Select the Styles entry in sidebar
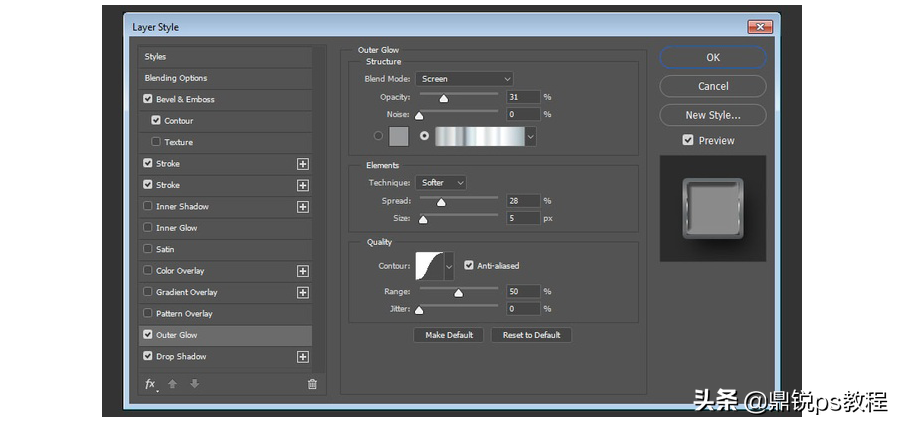 (225, 57)
